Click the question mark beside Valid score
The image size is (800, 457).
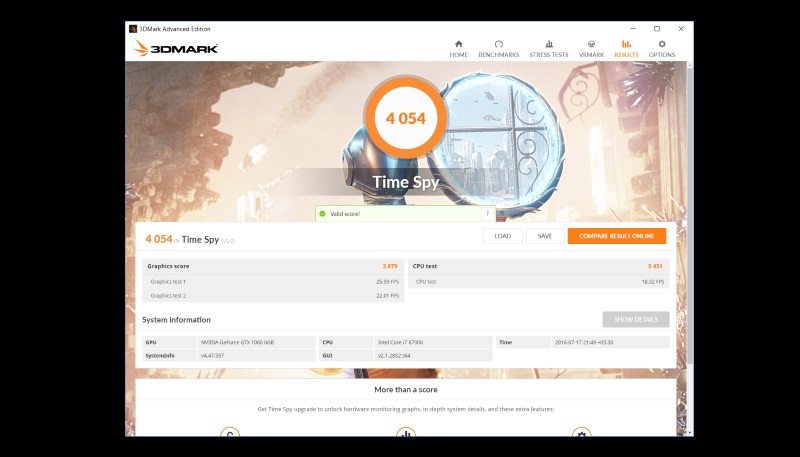click(x=487, y=214)
